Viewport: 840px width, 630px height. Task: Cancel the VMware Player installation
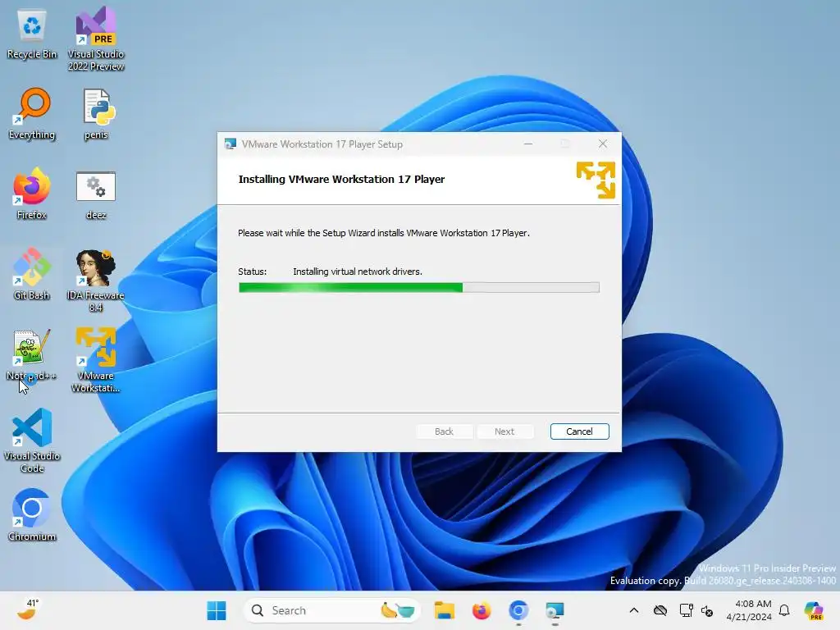pyautogui.click(x=580, y=431)
